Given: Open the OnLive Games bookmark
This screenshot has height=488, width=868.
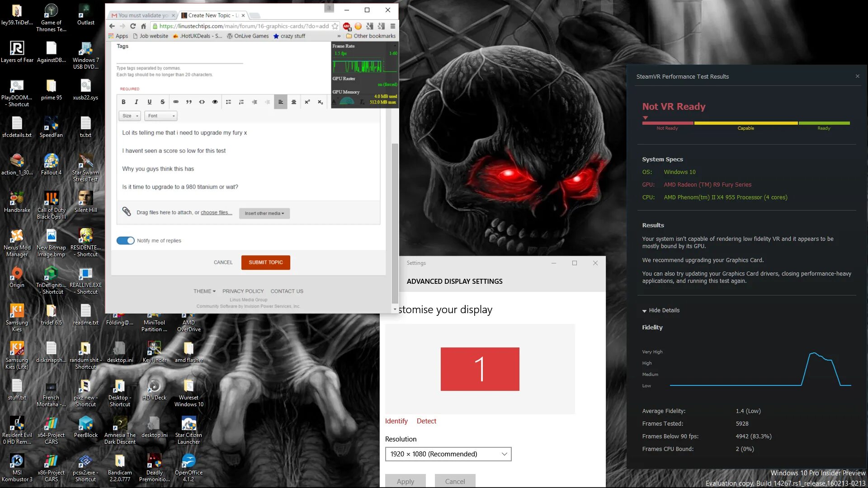Looking at the screenshot, I should click(248, 36).
